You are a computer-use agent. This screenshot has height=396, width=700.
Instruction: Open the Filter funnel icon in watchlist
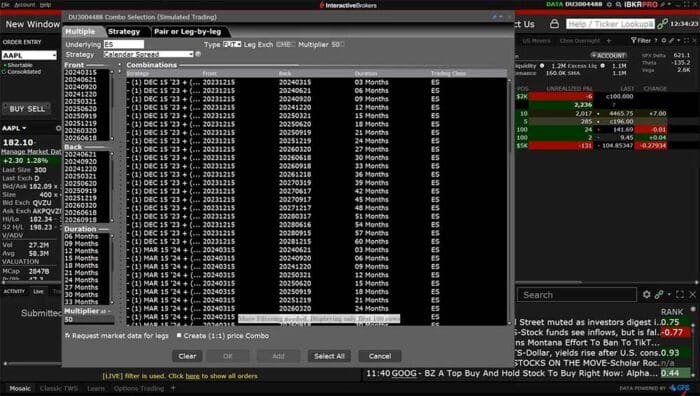click(x=633, y=41)
